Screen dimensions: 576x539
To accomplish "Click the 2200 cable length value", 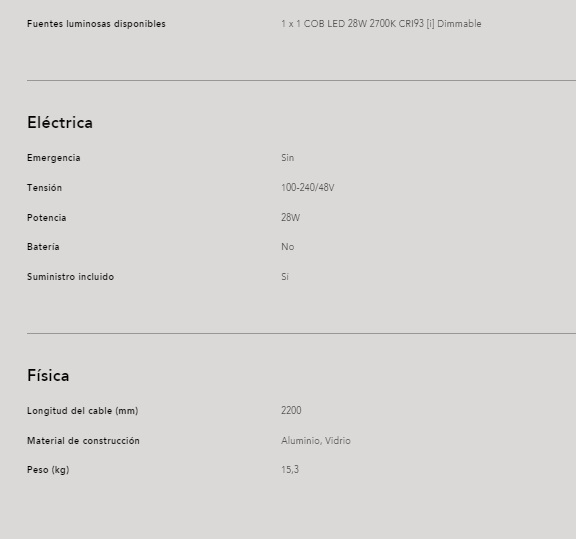I will [x=291, y=410].
